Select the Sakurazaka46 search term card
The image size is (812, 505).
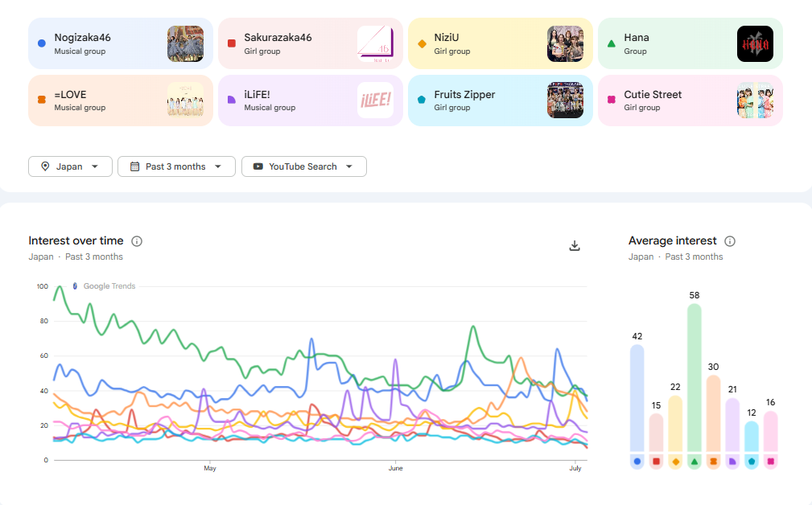pos(311,43)
